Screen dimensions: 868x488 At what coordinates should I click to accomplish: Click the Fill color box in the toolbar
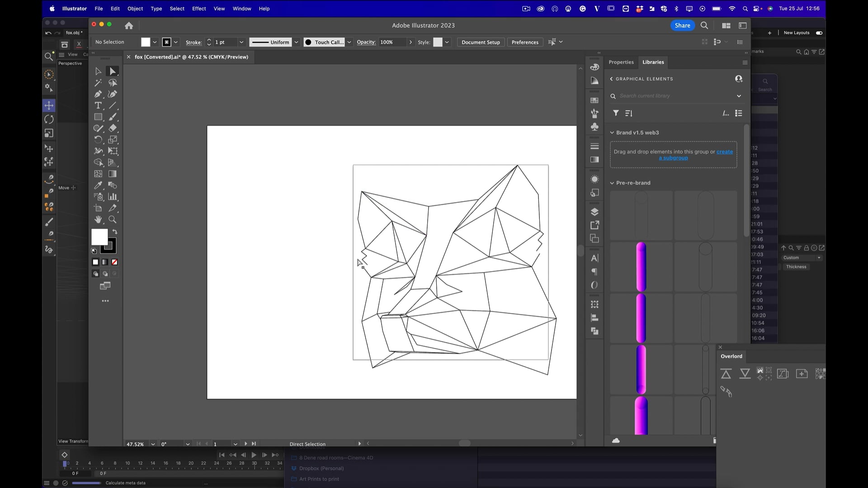[99, 236]
